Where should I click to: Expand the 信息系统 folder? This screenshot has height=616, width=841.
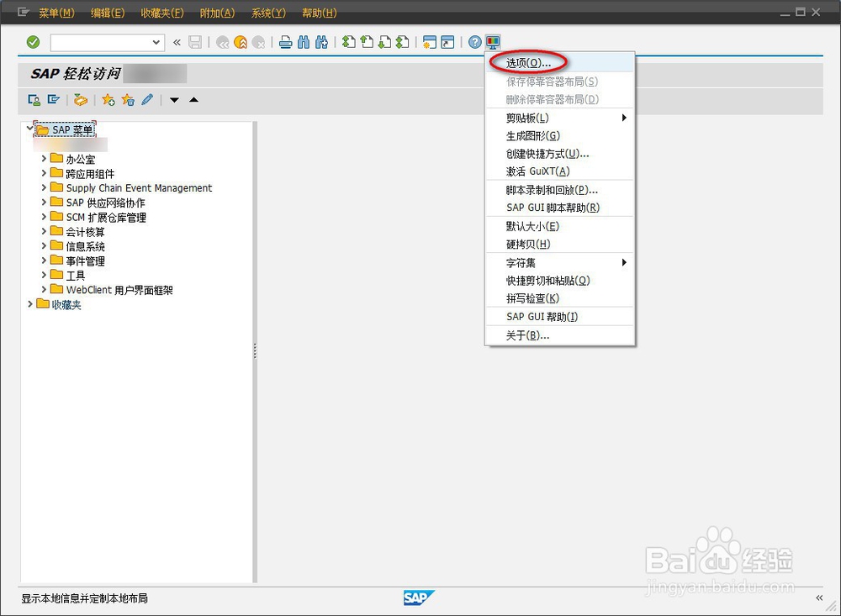(44, 245)
